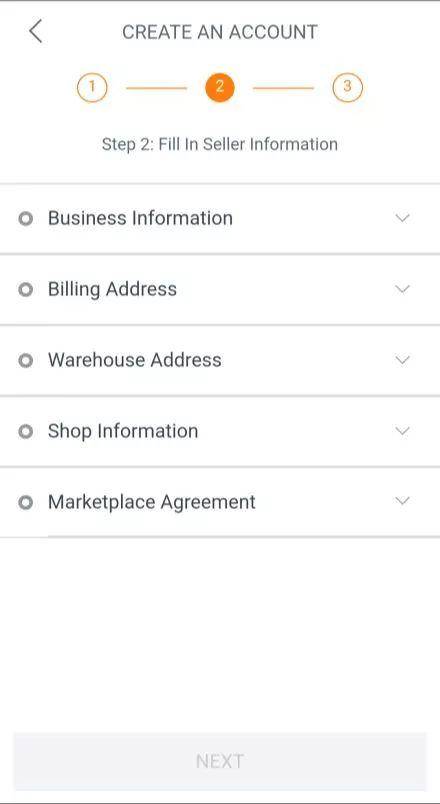The width and height of the screenshot is (440, 804).
Task: Open the Warehouse Address section label
Action: pos(135,359)
